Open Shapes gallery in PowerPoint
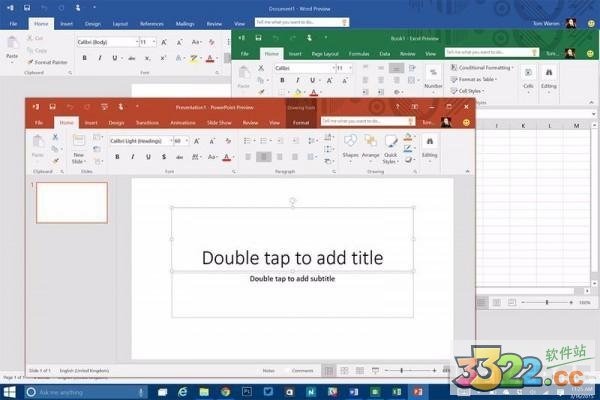600x400 pixels. pos(350,149)
